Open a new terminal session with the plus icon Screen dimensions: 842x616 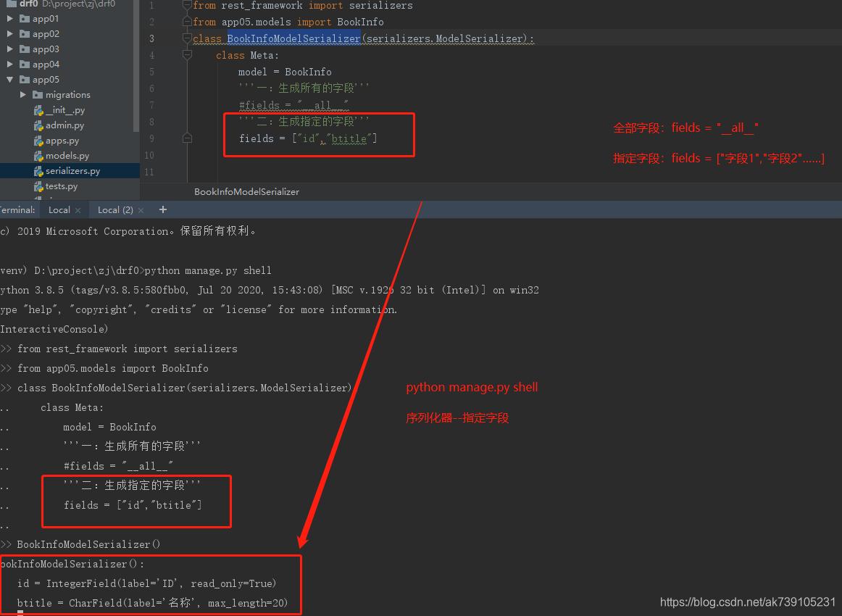click(162, 209)
